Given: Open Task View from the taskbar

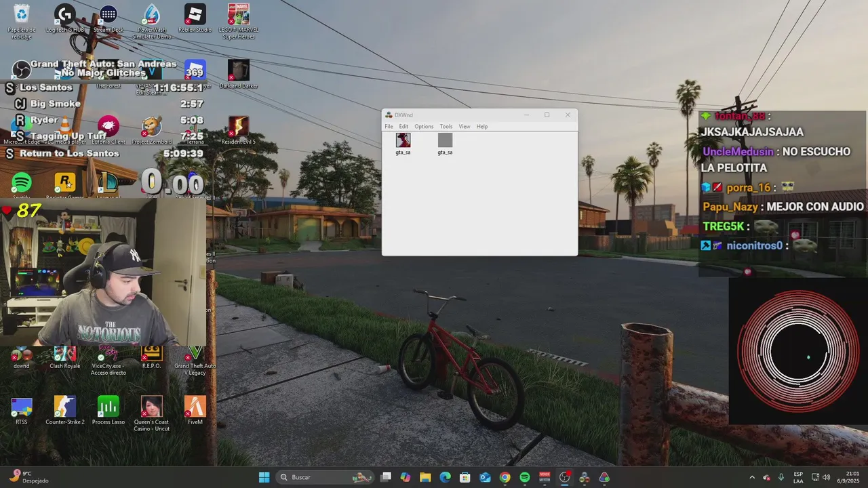Looking at the screenshot, I should tap(386, 477).
